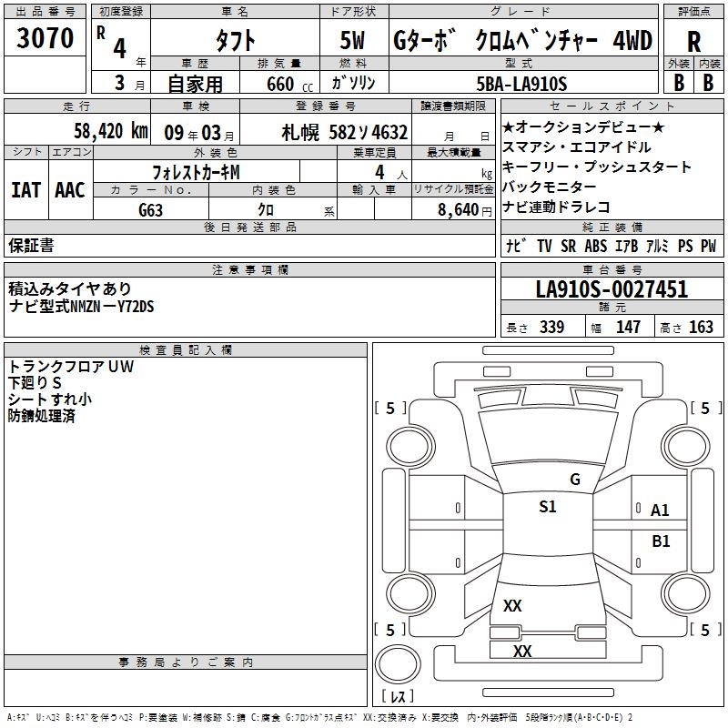Click キーフリー・プッシュスタート line
The height and width of the screenshot is (728, 728).
point(597,167)
